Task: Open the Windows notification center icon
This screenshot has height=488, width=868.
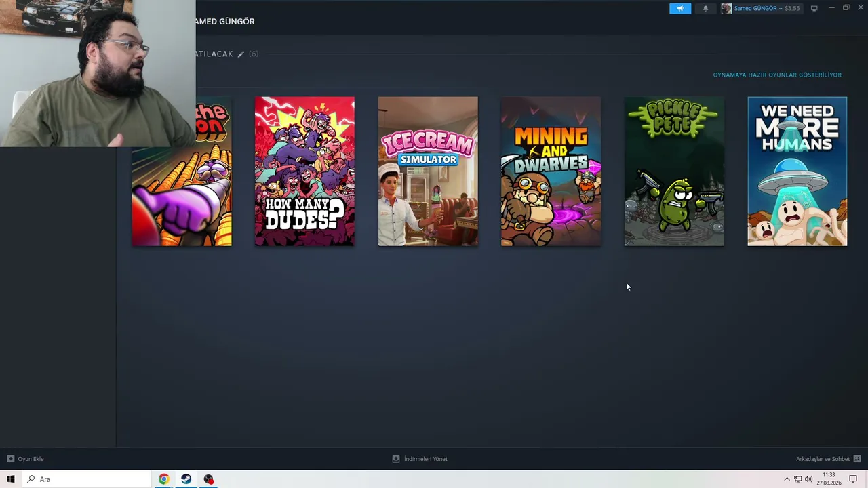Action: (x=853, y=479)
